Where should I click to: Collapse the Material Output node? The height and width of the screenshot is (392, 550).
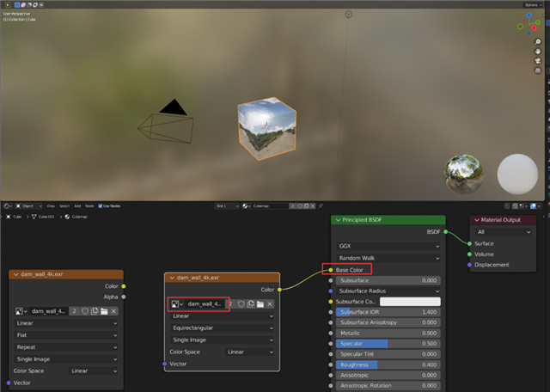click(x=475, y=220)
